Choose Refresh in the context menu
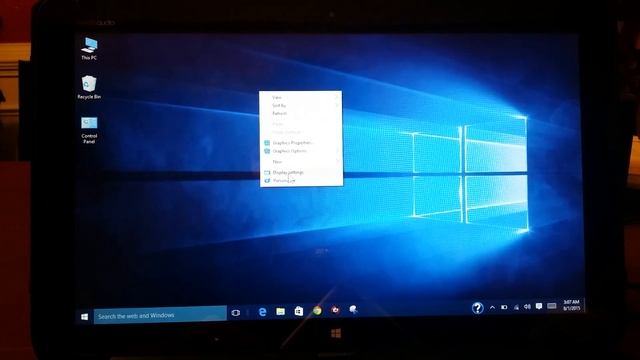Viewport: 640px width, 360px height. 301,113
